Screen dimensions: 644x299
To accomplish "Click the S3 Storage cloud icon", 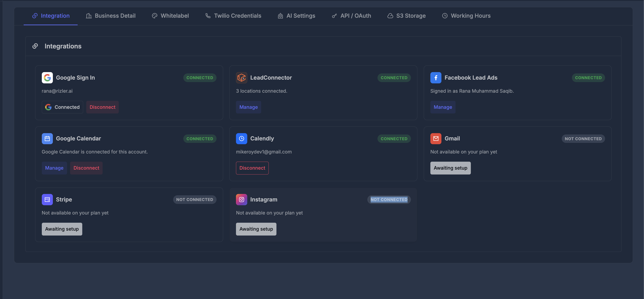I will point(390,16).
